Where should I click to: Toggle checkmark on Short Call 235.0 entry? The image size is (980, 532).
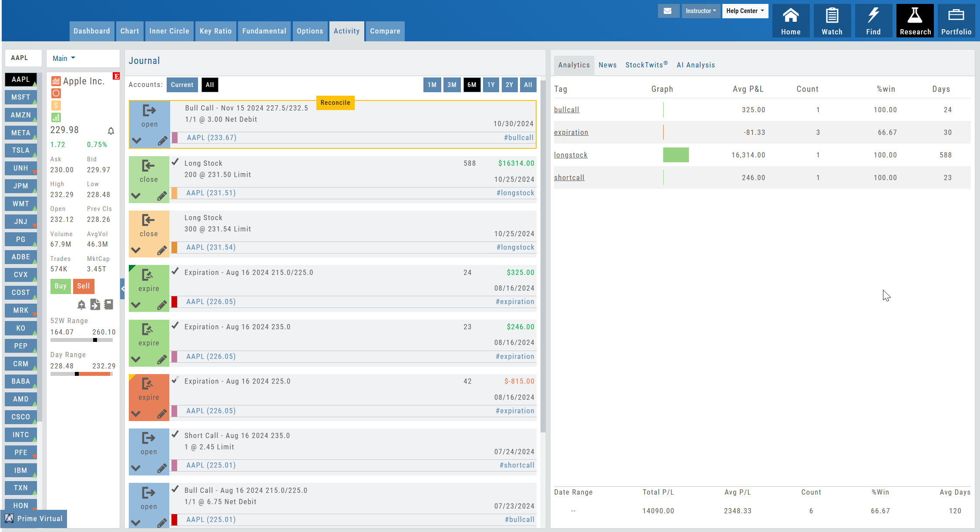coord(175,434)
